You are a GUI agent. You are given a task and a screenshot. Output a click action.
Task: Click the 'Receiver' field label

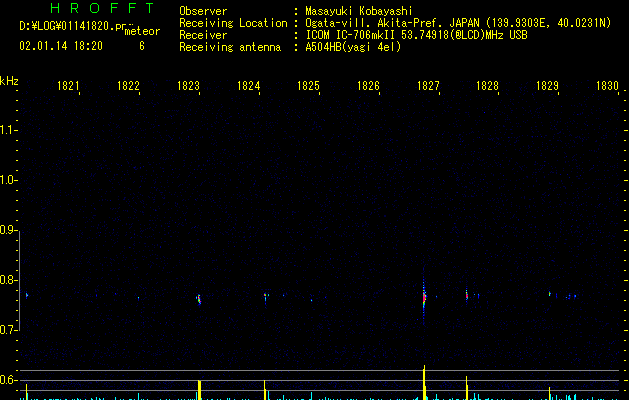click(x=203, y=35)
